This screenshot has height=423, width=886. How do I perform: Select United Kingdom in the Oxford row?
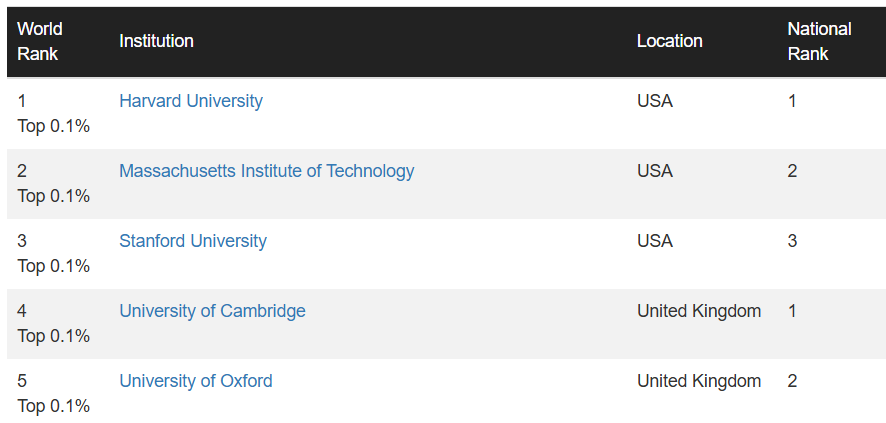pos(699,381)
